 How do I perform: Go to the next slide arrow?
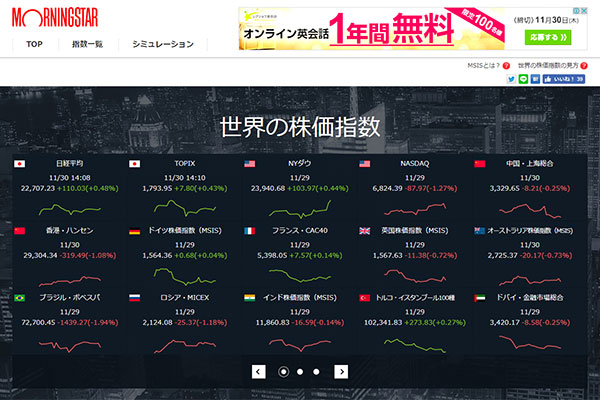341,372
